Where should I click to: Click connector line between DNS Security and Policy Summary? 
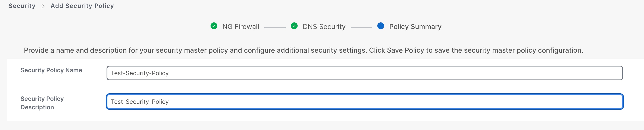point(361,28)
